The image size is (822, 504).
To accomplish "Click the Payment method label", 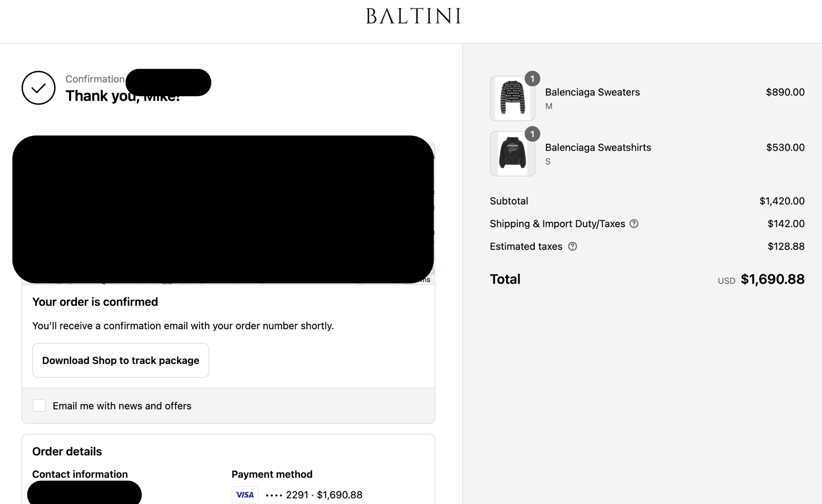I will coord(272,474).
